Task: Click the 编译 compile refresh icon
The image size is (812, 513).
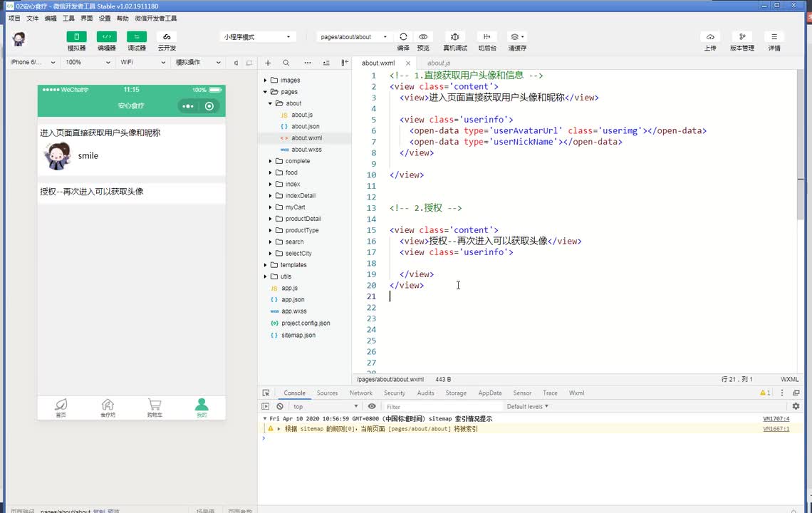Action: click(403, 37)
